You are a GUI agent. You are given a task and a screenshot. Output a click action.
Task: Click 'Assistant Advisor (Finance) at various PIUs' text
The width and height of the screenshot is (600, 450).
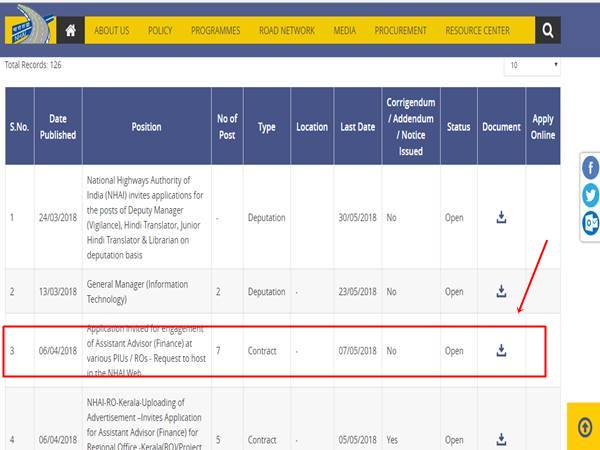146,351
